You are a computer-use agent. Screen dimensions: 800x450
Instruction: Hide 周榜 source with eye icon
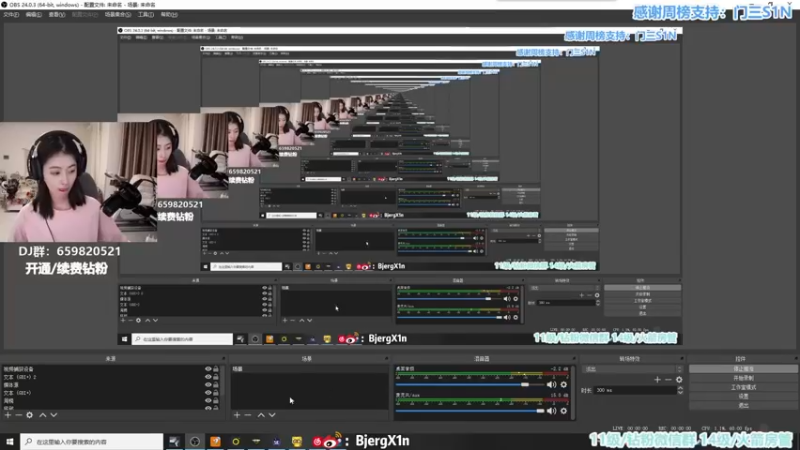(x=208, y=401)
